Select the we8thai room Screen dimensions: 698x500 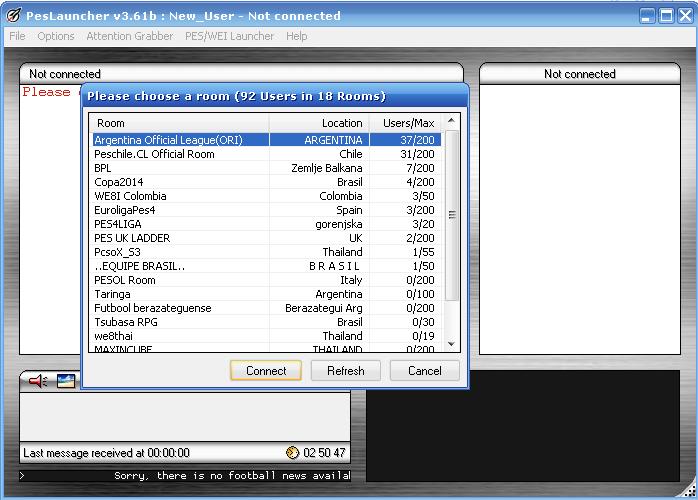coord(267,336)
